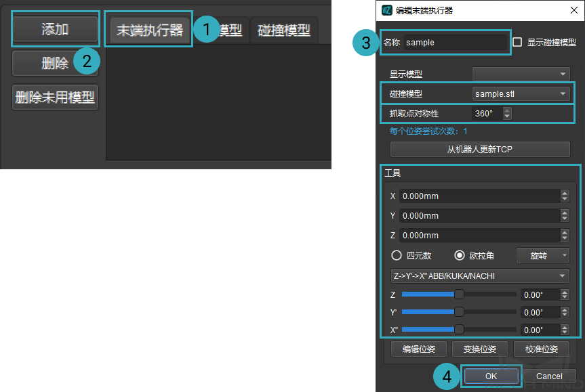Switch to the 末端执行器 tab
Image resolution: width=585 pixels, height=392 pixels.
click(x=149, y=30)
